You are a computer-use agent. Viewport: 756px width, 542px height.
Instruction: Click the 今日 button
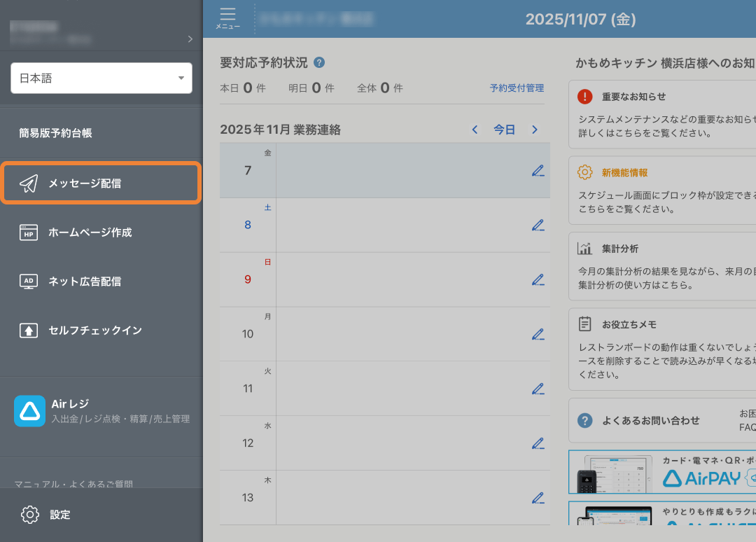(x=504, y=130)
